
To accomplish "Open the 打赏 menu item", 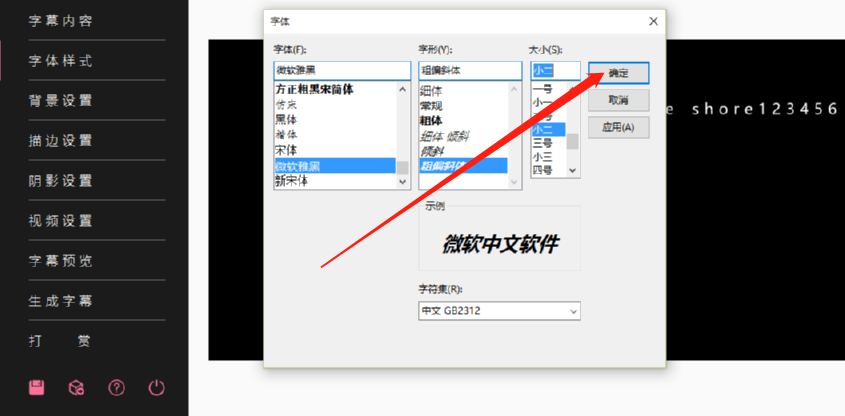I will point(60,341).
